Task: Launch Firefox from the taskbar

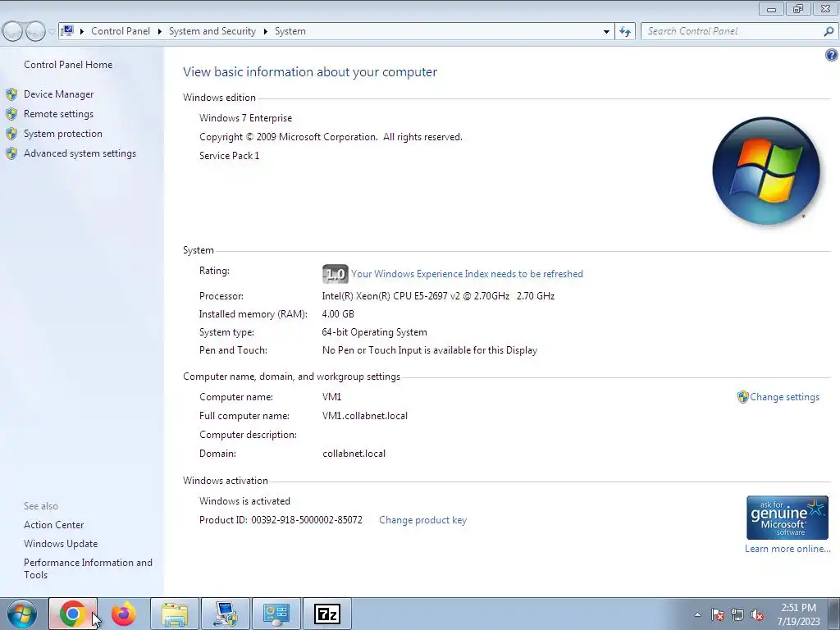Action: pos(123,614)
